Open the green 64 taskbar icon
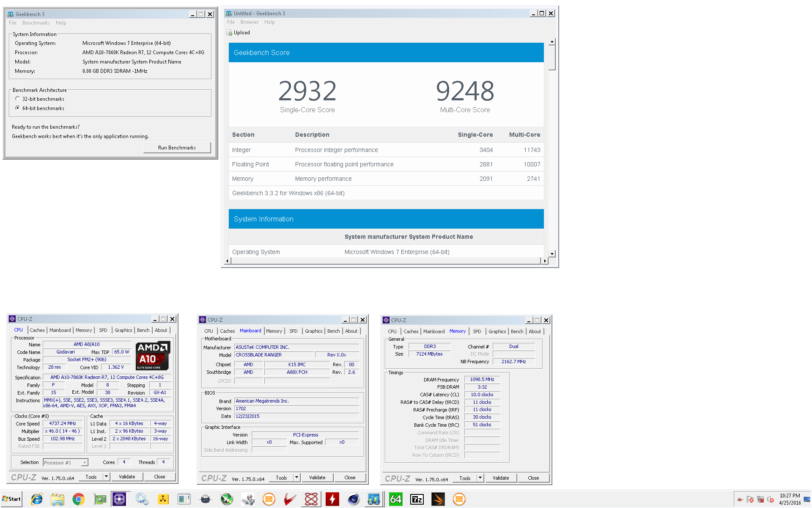Viewport: 812px width, 508px height. click(396, 500)
